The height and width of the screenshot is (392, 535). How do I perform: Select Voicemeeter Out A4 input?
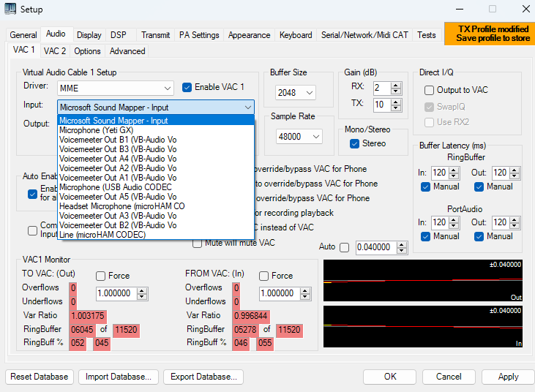click(x=156, y=159)
